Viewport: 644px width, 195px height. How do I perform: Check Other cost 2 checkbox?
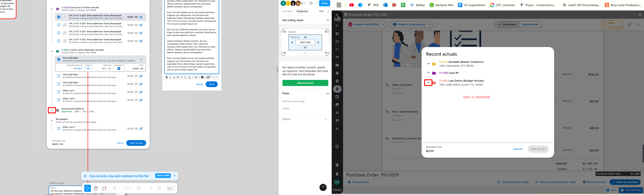59,100
